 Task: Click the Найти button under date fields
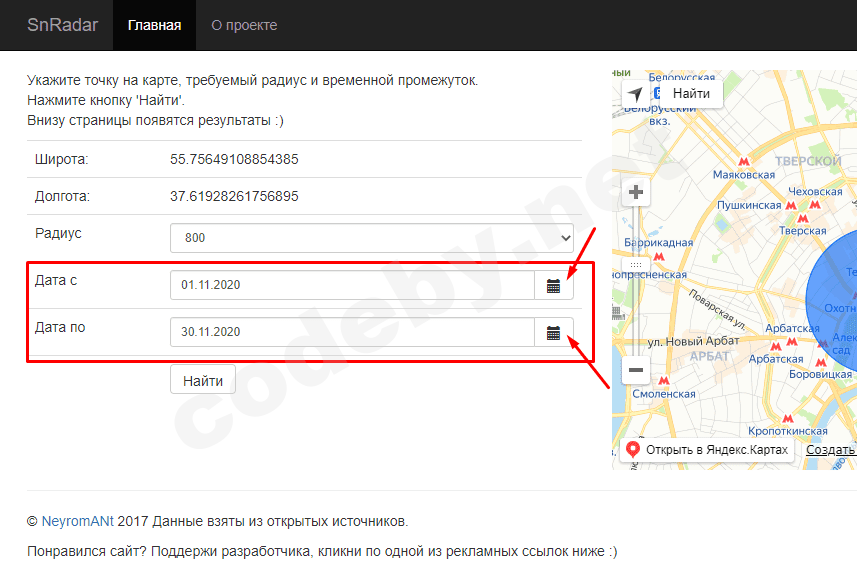tap(203, 379)
